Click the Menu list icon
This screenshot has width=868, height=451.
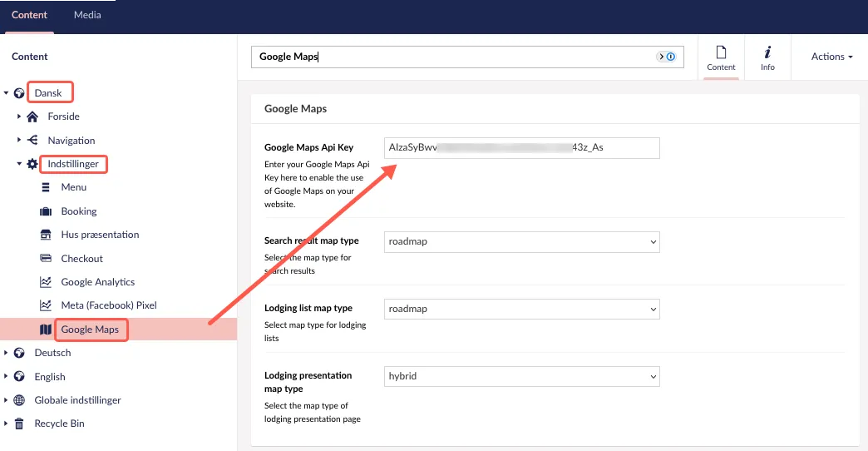46,187
